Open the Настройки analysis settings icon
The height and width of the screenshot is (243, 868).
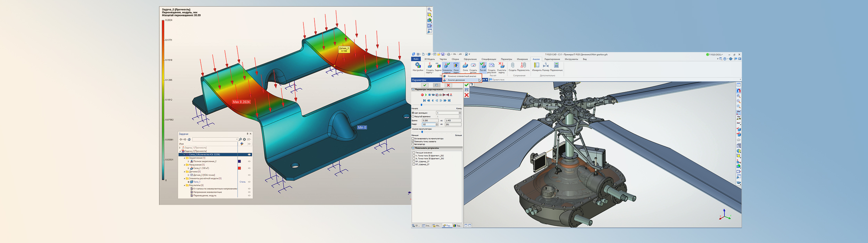pyautogui.click(x=418, y=66)
